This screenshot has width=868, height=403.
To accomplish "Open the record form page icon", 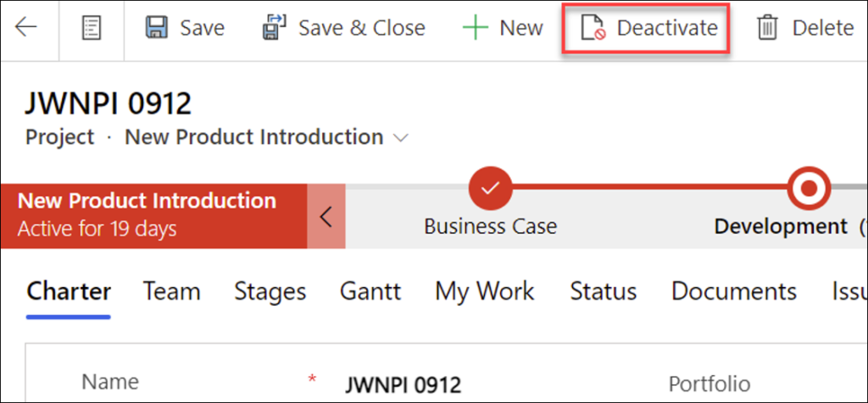I will (x=92, y=28).
